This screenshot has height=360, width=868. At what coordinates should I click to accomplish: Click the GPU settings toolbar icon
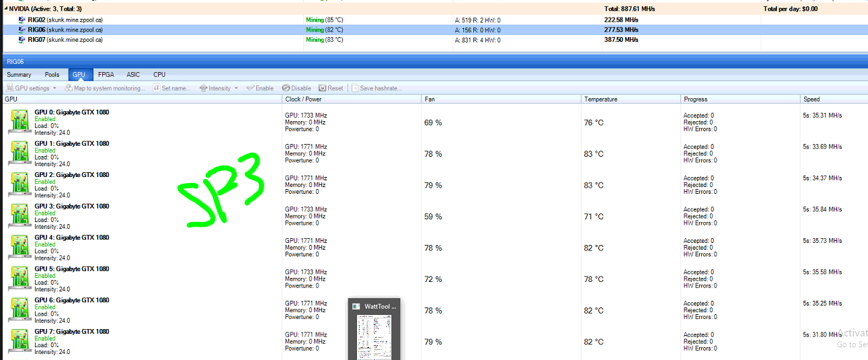click(x=9, y=88)
